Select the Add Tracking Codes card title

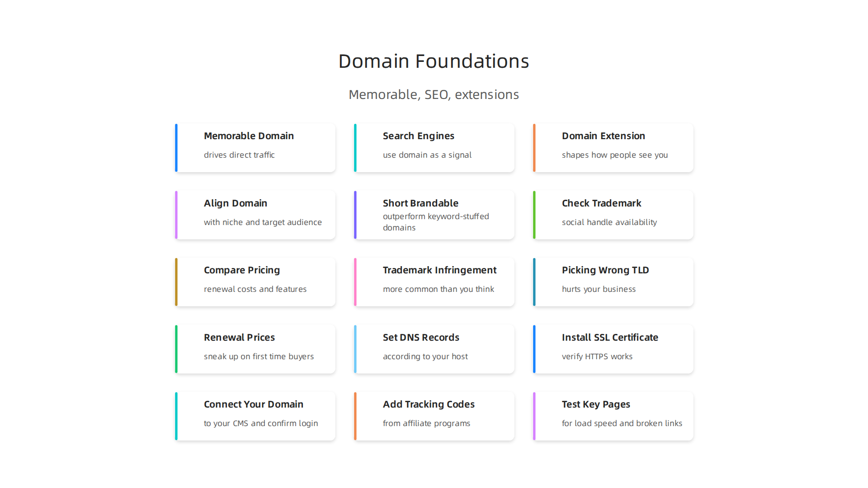pos(429,404)
